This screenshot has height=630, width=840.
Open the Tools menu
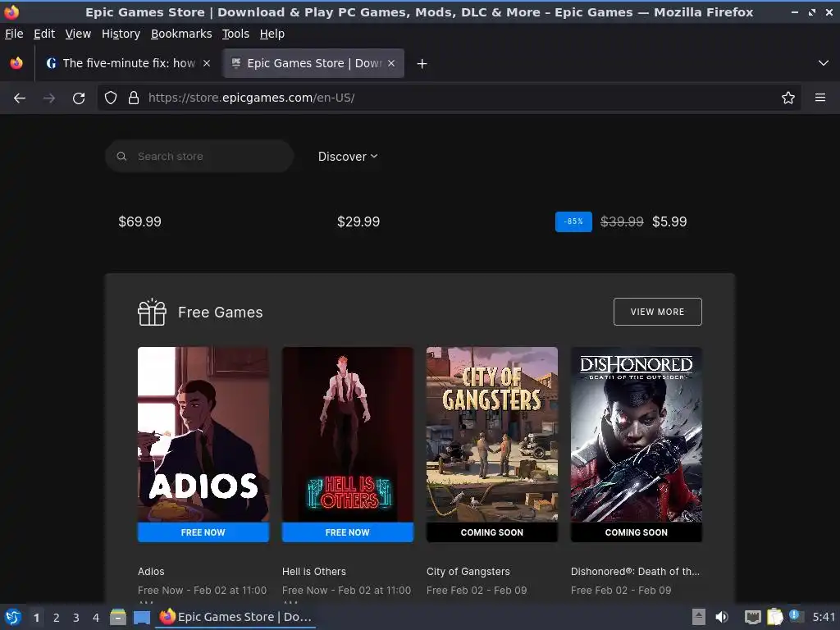pyautogui.click(x=235, y=34)
